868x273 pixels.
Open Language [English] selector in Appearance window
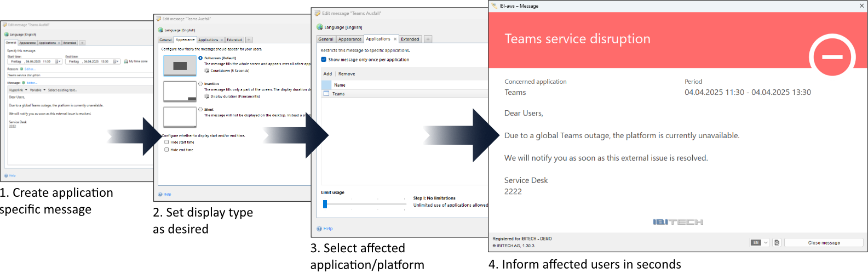tap(180, 30)
